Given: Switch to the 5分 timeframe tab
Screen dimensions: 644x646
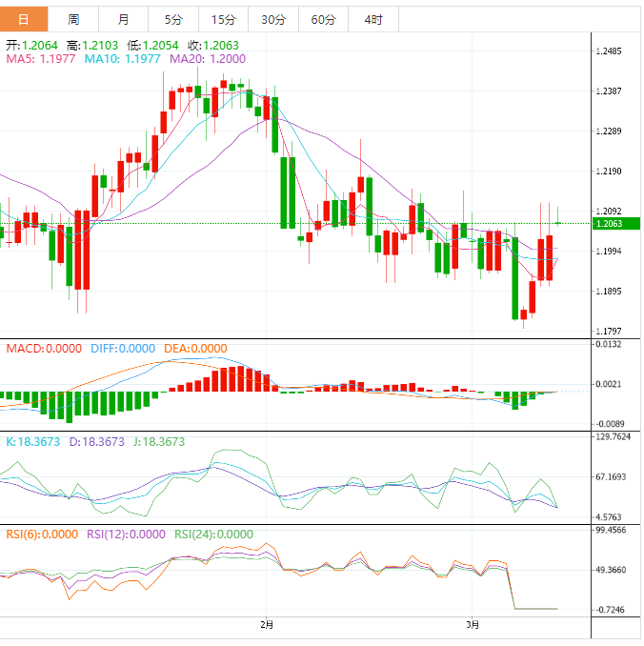Looking at the screenshot, I should coord(173,19).
